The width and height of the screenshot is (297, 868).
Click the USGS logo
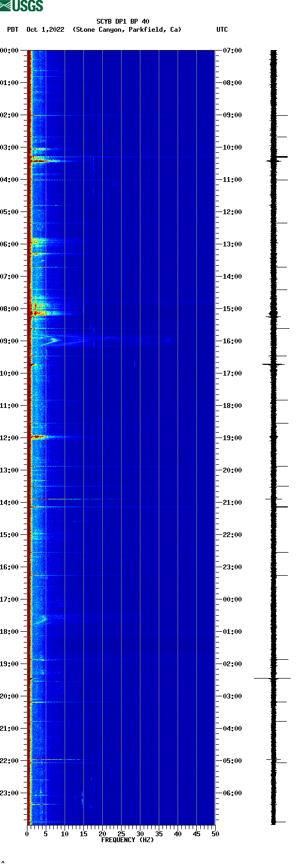22,6
